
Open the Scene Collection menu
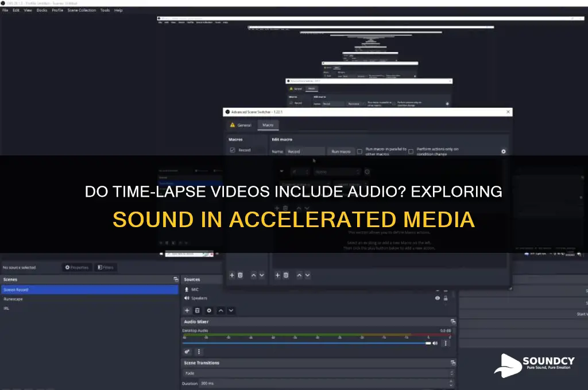[x=82, y=10]
